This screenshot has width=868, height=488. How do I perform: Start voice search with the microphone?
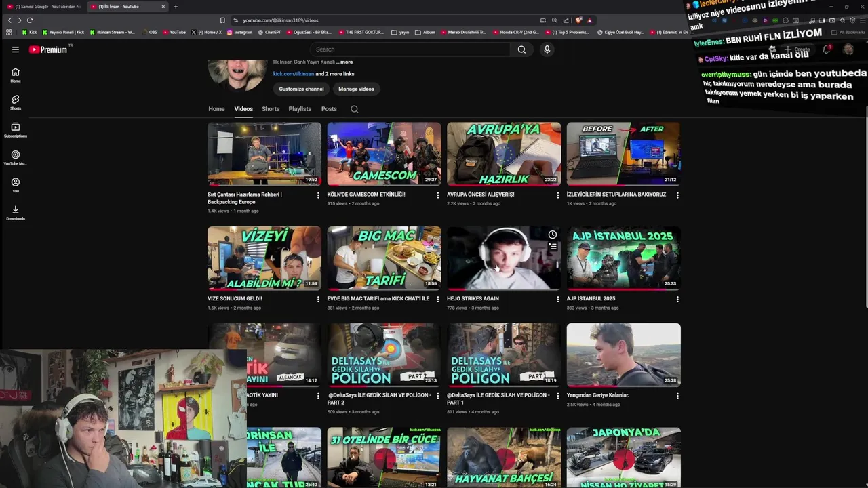tap(547, 49)
